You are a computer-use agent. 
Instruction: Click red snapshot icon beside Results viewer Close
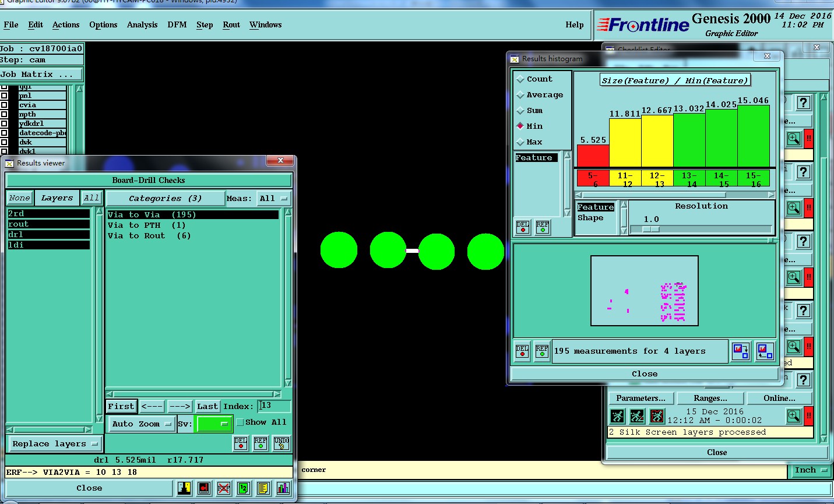204,488
